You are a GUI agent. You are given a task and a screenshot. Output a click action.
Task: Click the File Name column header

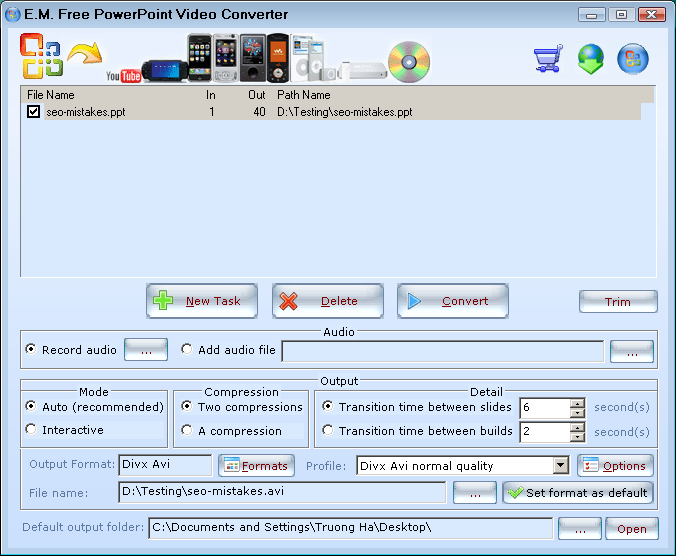pos(51,95)
